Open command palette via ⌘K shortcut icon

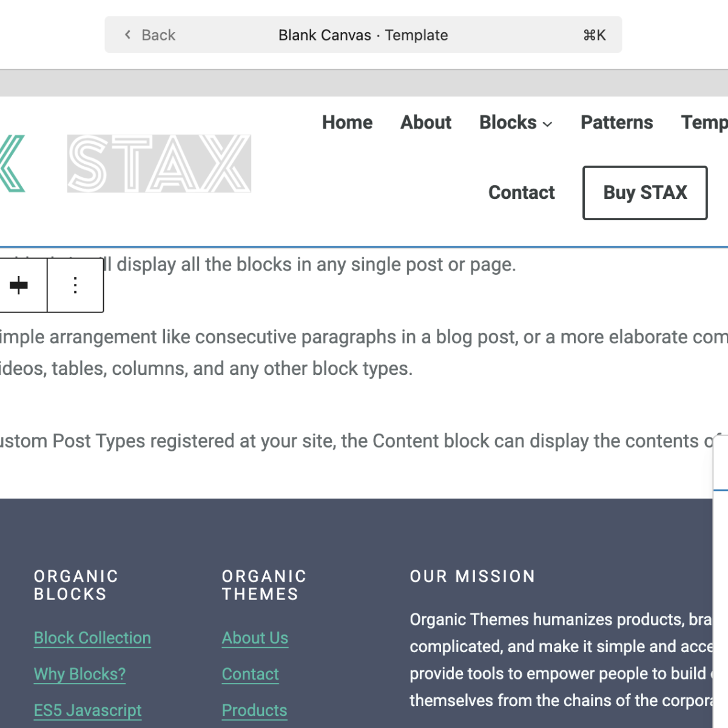tap(595, 35)
